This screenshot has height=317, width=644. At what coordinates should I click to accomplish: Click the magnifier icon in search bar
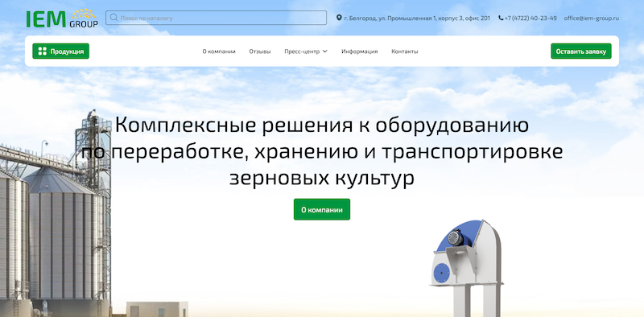click(114, 18)
